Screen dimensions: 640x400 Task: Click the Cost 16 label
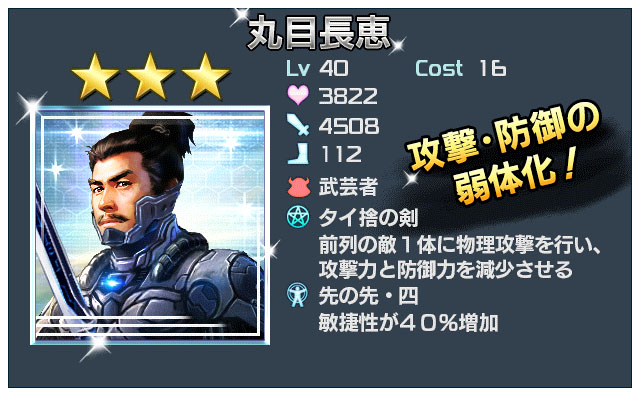(461, 68)
